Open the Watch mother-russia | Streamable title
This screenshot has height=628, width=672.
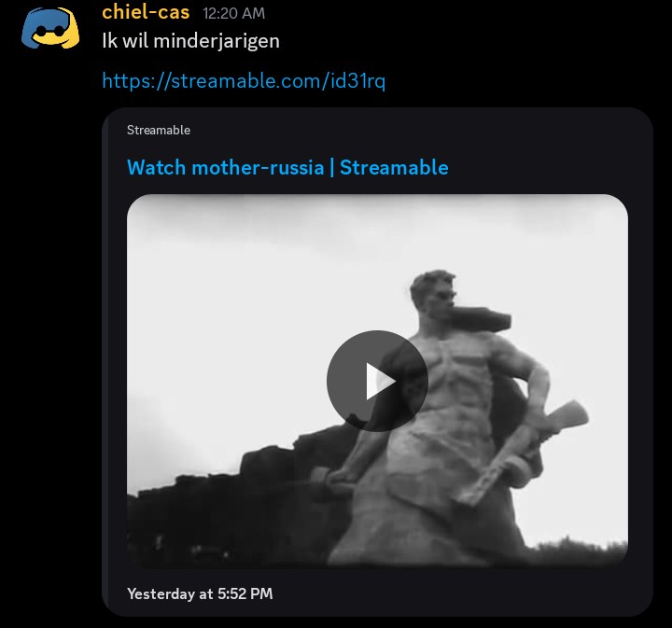(x=287, y=167)
